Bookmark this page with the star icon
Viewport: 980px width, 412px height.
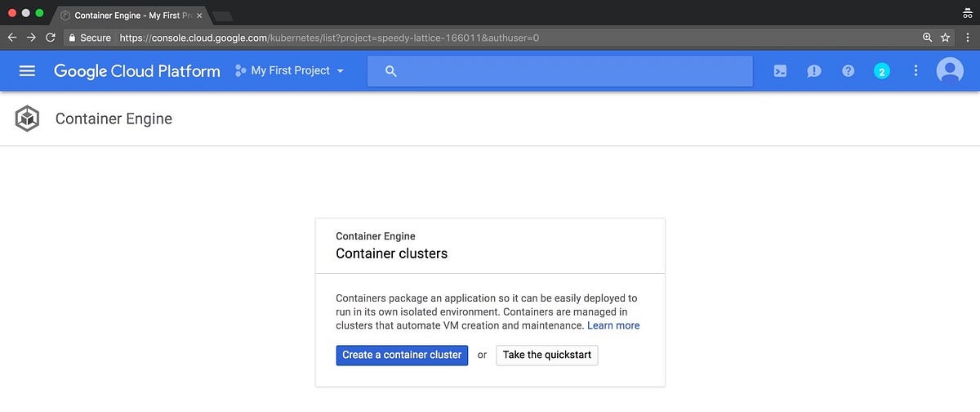pyautogui.click(x=946, y=38)
